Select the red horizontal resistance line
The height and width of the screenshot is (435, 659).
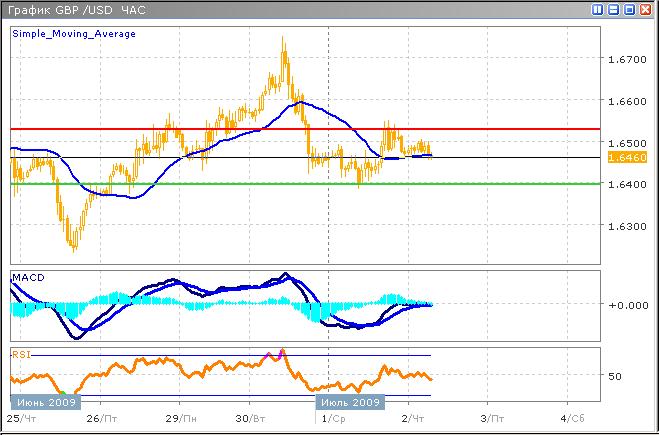(200, 129)
